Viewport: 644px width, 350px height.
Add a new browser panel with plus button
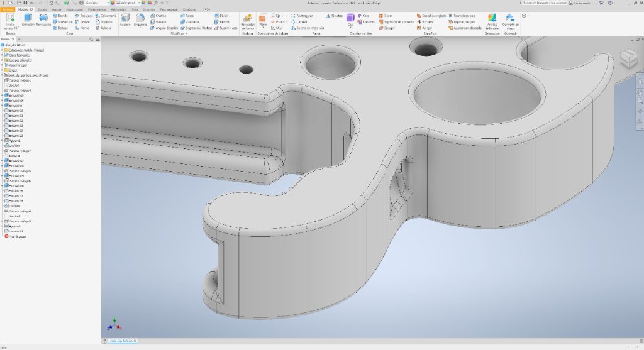click(x=19, y=40)
